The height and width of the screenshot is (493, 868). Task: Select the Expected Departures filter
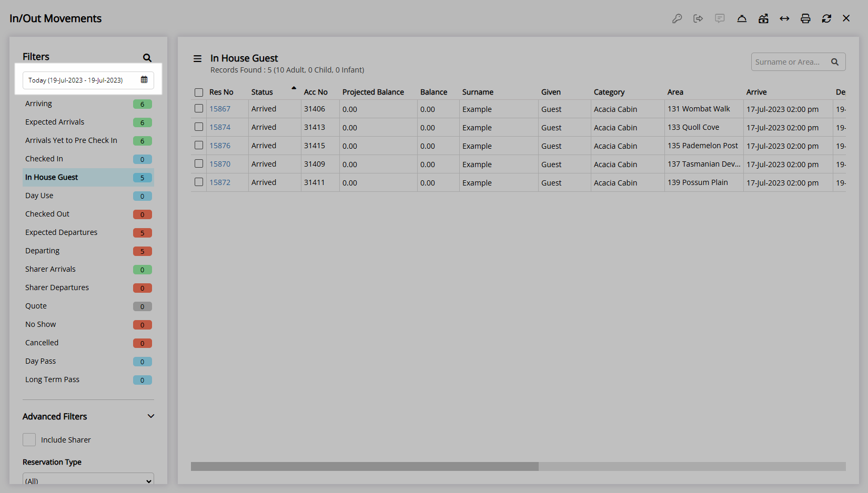point(62,232)
